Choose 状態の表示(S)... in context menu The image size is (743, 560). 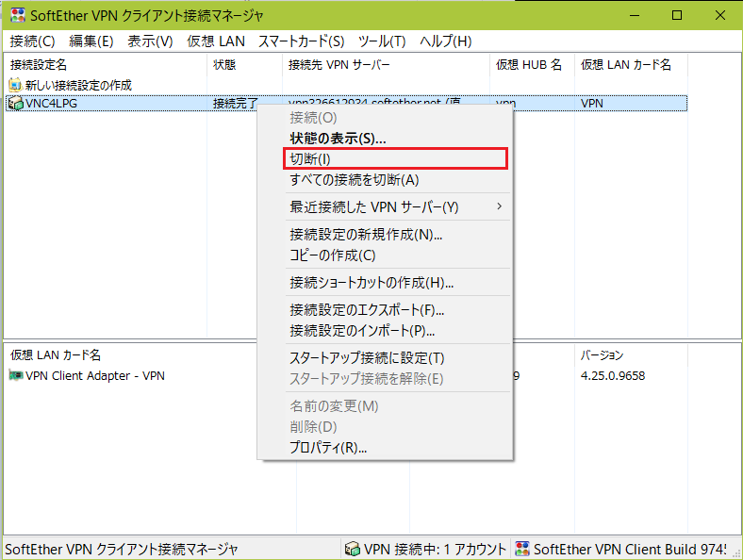tap(385, 139)
